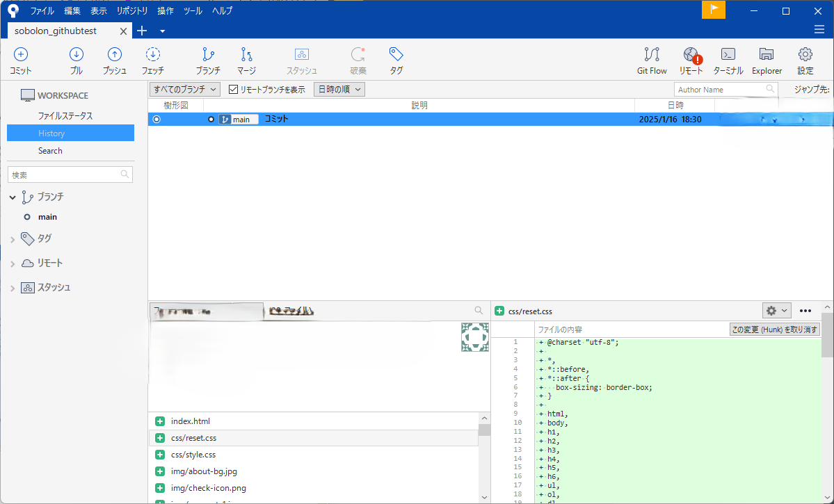Expand the Remotes (リモート) section

click(x=13, y=263)
